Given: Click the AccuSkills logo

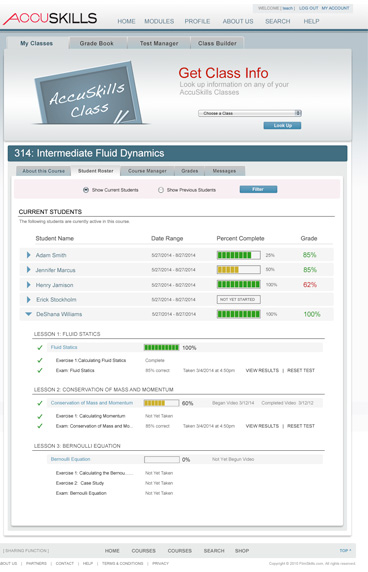Looking at the screenshot, I should coord(50,18).
